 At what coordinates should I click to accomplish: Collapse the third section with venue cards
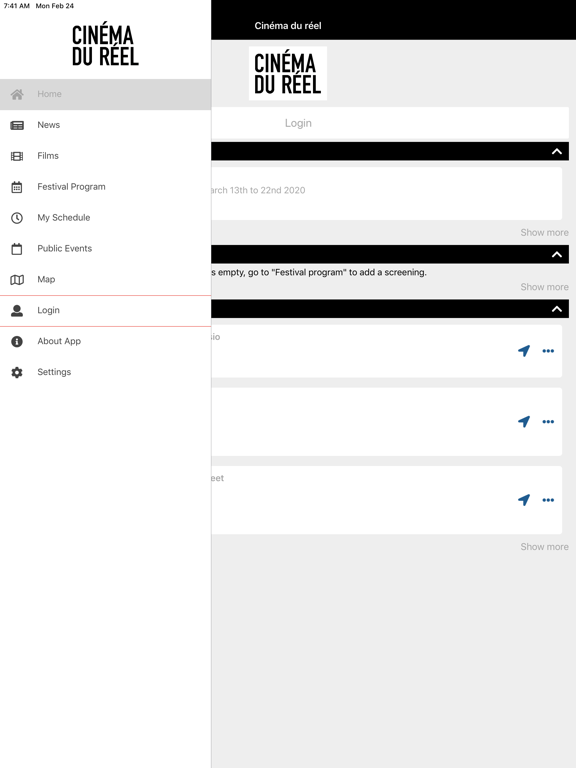point(557,309)
